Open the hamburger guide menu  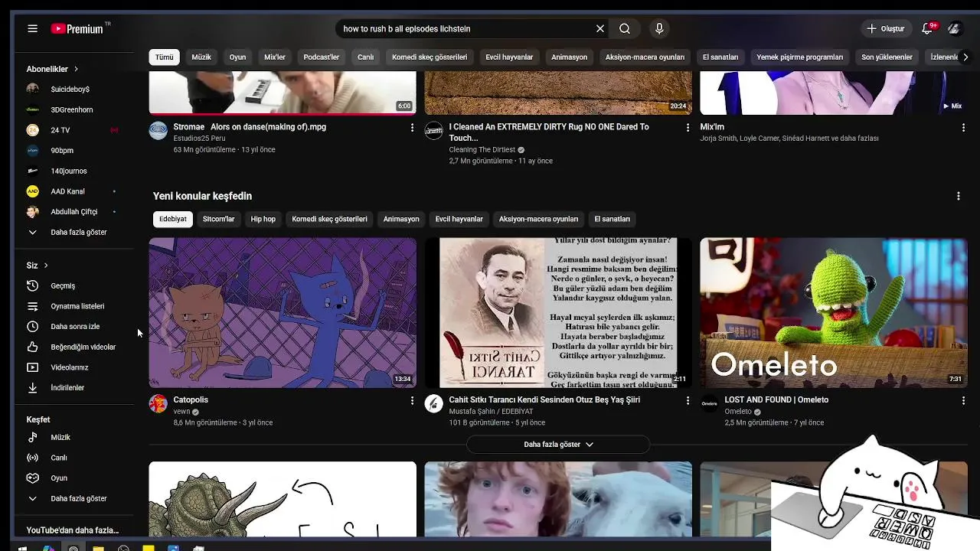point(32,28)
